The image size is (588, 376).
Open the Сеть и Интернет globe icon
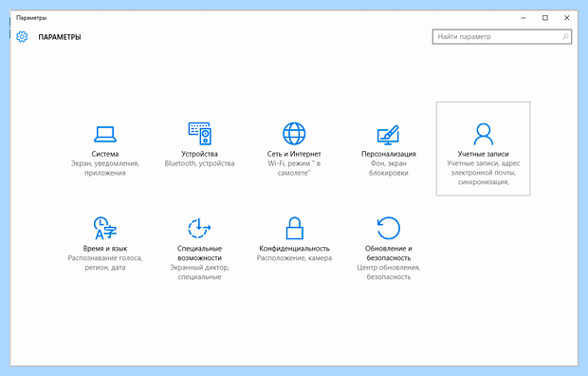(x=294, y=133)
